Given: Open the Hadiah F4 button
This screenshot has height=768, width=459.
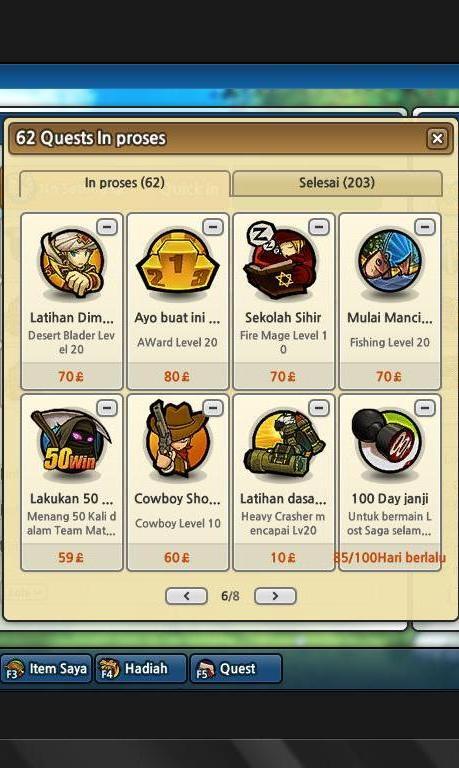Looking at the screenshot, I should click(x=141, y=669).
